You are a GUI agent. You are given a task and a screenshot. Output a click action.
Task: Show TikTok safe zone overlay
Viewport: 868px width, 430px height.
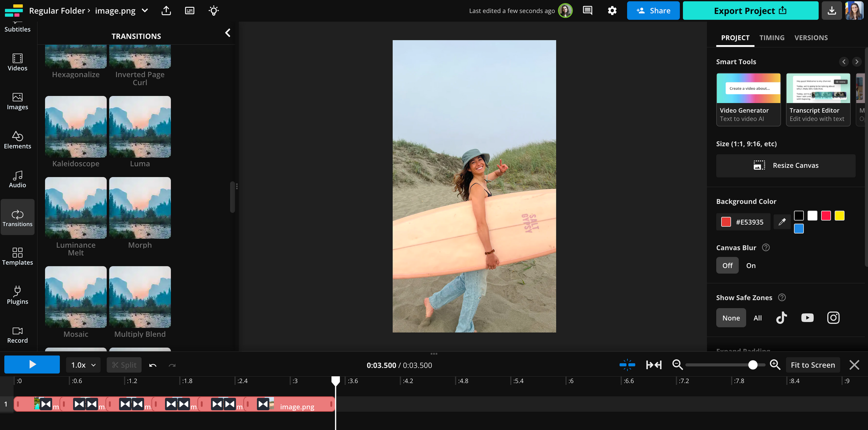click(781, 318)
